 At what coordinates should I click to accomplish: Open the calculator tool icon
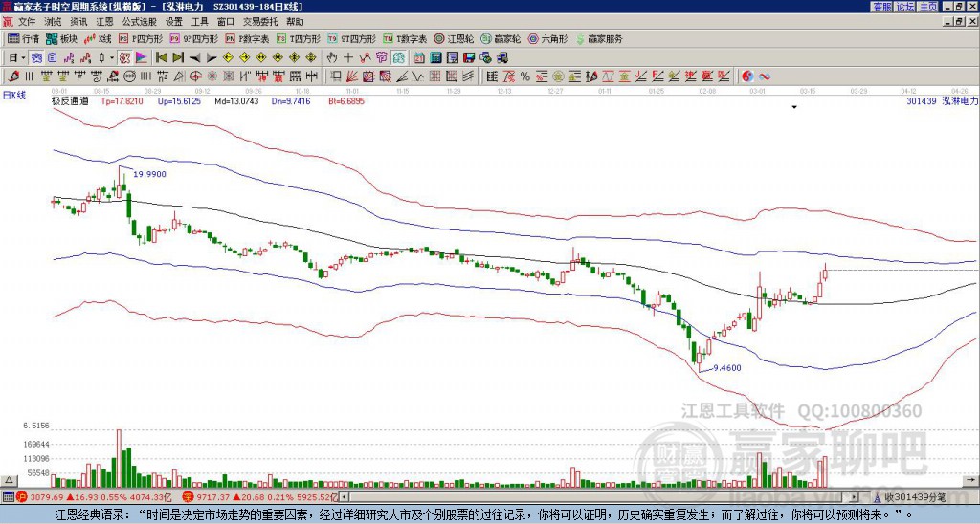pos(435,58)
